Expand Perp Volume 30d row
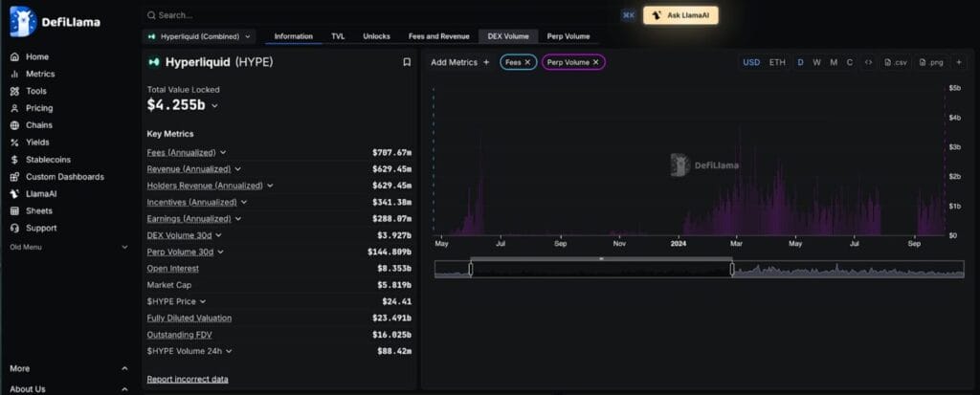This screenshot has height=395, width=980. (221, 252)
